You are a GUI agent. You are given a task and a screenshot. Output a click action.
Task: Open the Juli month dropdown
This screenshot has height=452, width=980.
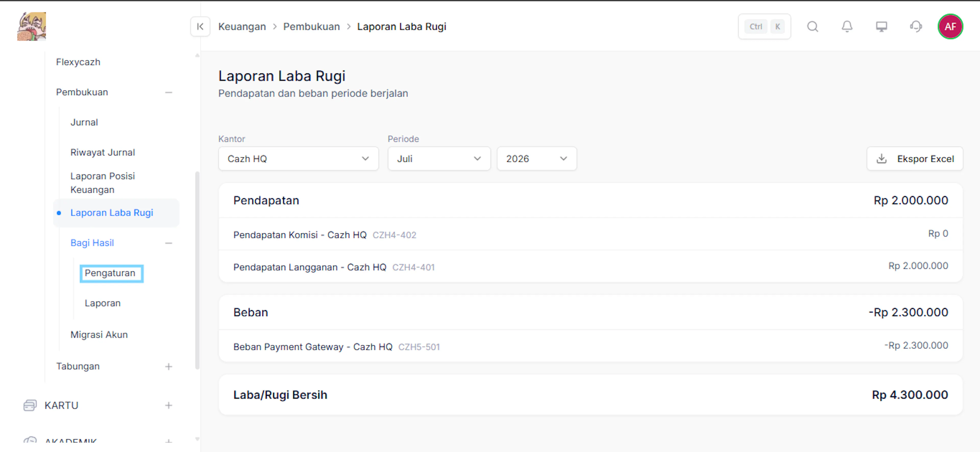click(439, 158)
